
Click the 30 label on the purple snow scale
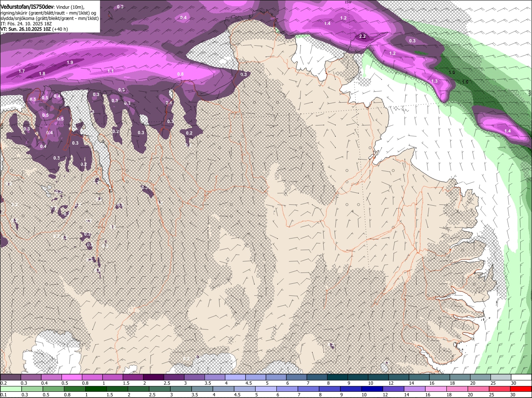514,383
